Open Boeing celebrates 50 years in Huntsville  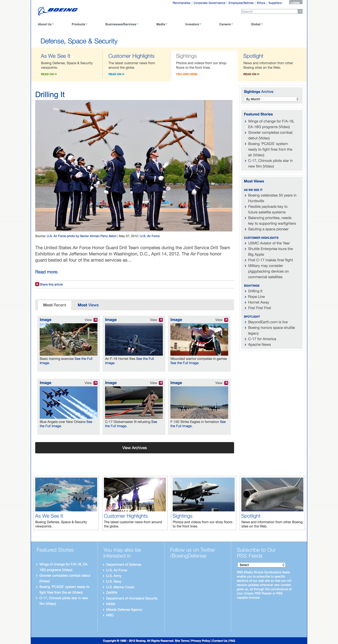point(272,198)
